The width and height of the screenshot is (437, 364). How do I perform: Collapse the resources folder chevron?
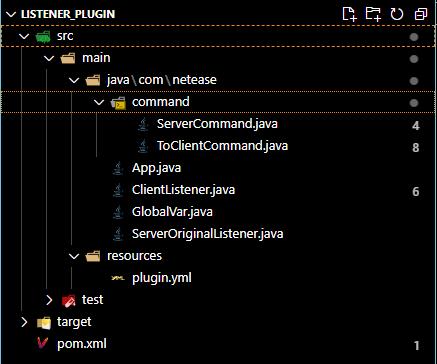coord(74,256)
